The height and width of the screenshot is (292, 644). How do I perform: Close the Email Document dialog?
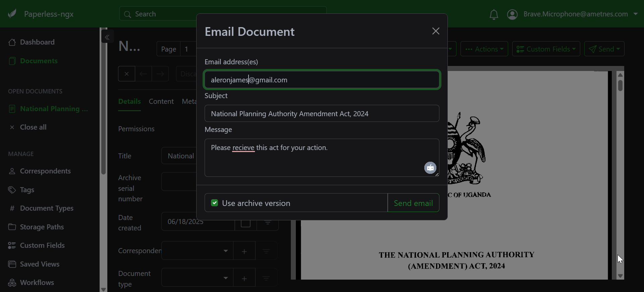435,31
